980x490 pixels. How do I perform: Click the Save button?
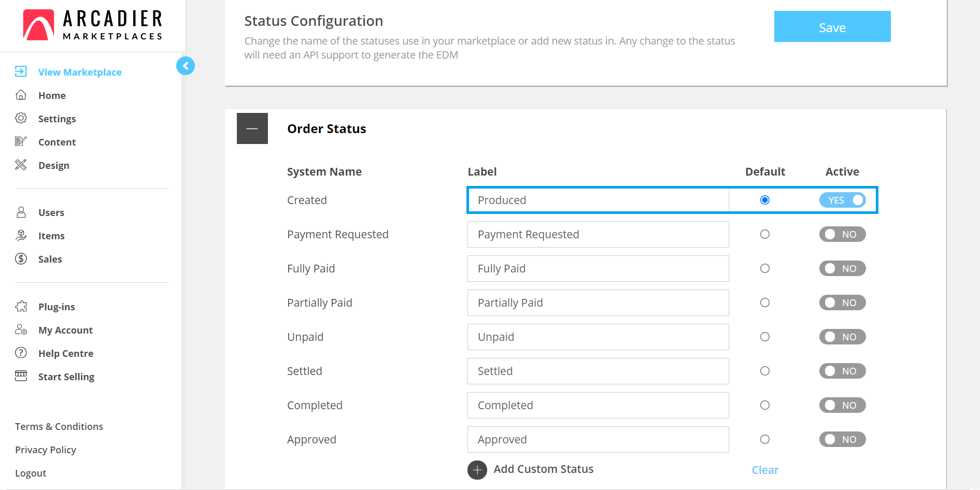pyautogui.click(x=832, y=26)
